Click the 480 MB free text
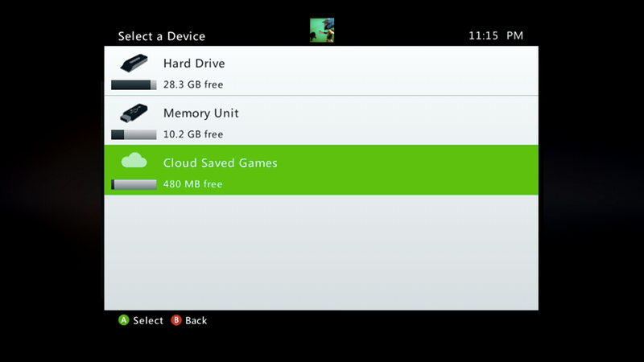 click(192, 184)
